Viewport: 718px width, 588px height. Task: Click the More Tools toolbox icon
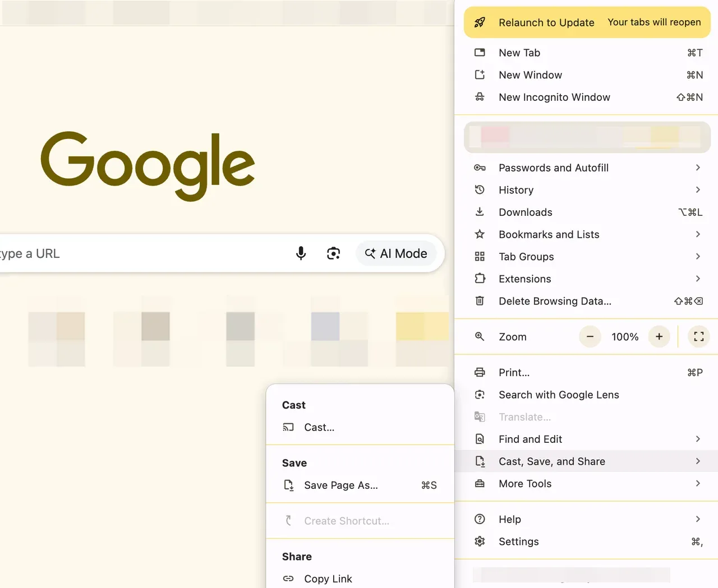[x=480, y=483]
